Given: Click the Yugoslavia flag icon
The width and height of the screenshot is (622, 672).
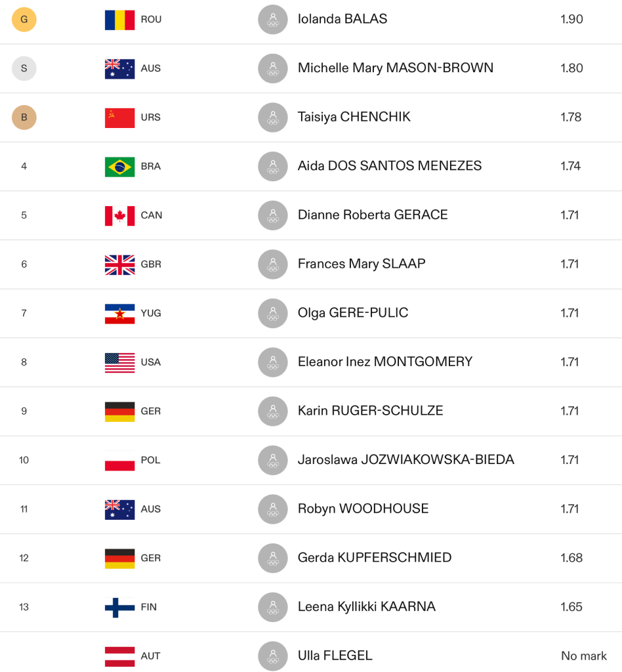Looking at the screenshot, I should click(x=120, y=314).
